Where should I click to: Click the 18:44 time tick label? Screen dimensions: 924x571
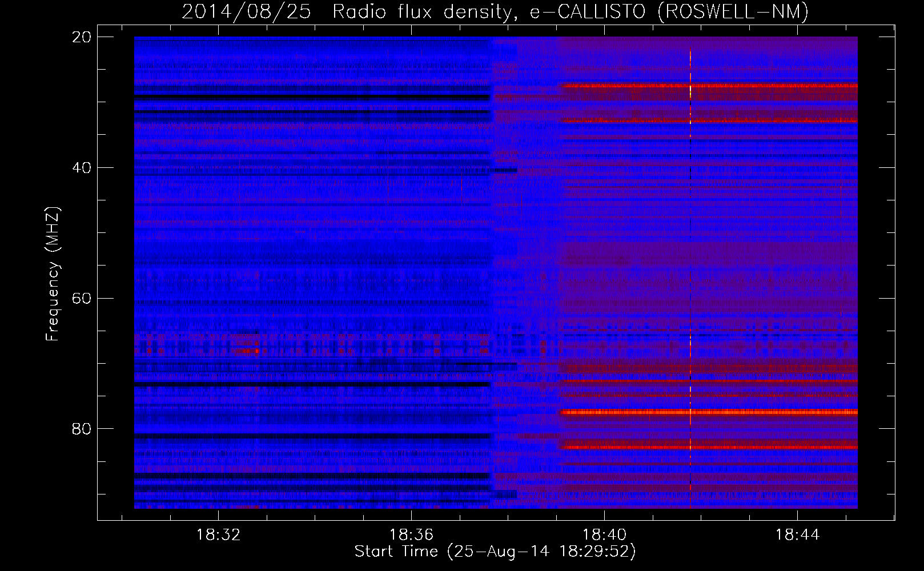(x=797, y=535)
